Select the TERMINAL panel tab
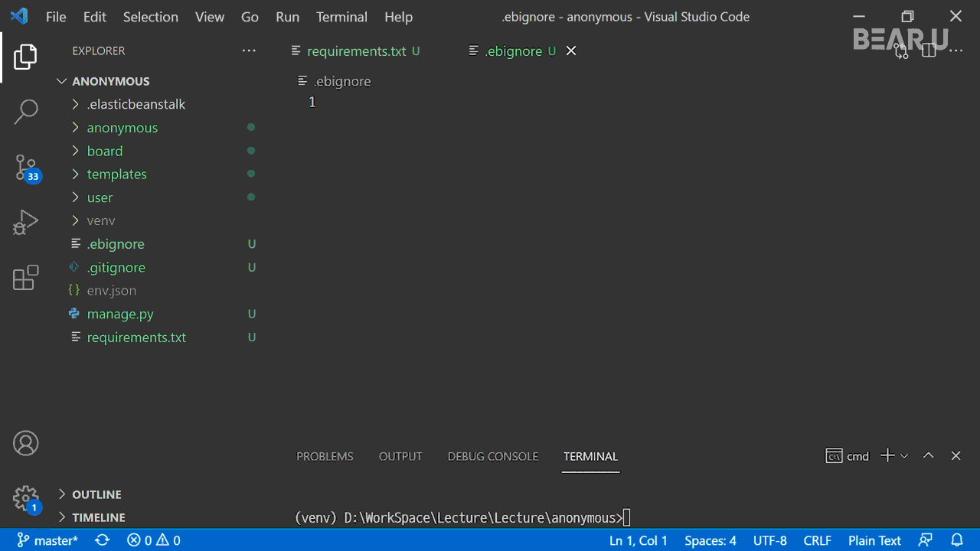The image size is (980, 551). (x=590, y=456)
